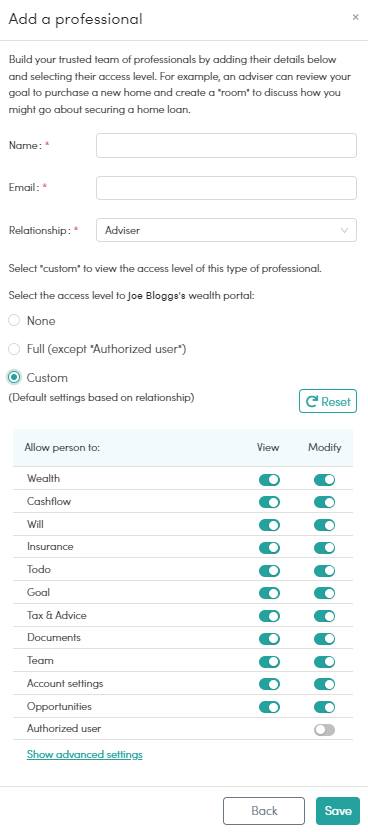Focus the Name input field
Image resolution: width=368 pixels, height=832 pixels.
coord(226,145)
